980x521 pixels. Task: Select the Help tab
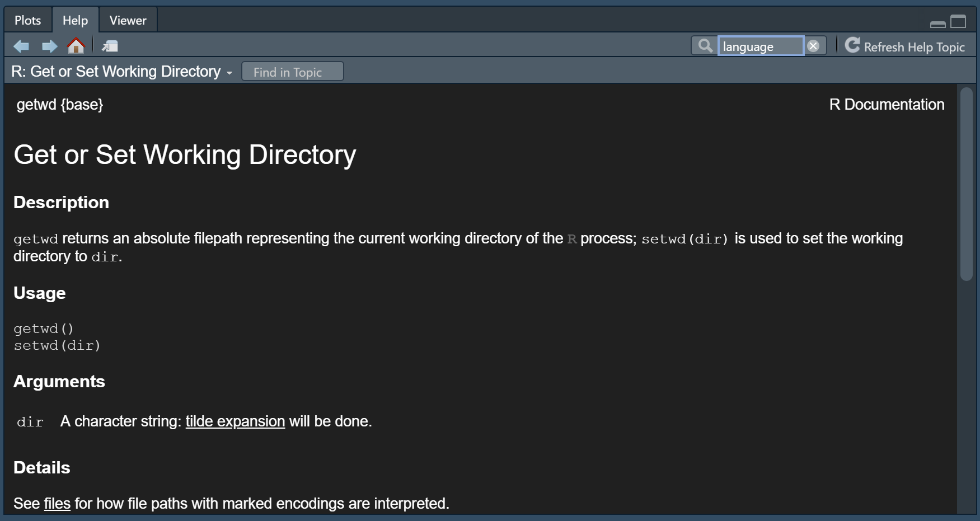[x=75, y=20]
